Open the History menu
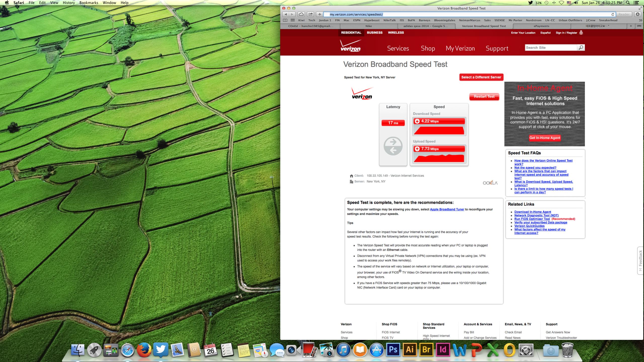The height and width of the screenshot is (362, 644). pos(69,3)
